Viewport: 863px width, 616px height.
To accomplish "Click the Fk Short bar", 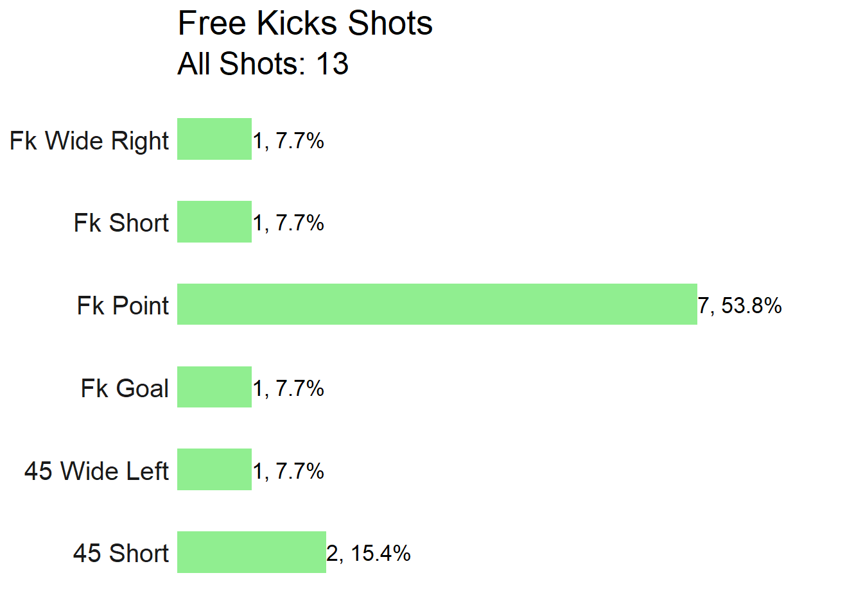I will pos(214,221).
